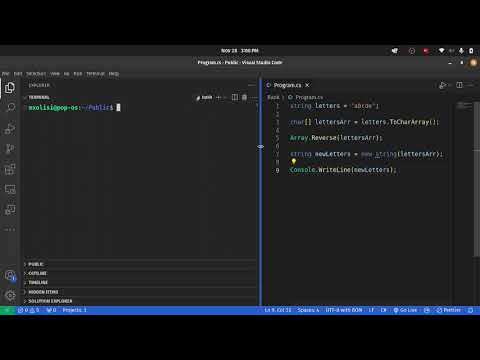This screenshot has width=480, height=360.
Task: Open the Explorer view in the activity bar
Action: point(10,88)
